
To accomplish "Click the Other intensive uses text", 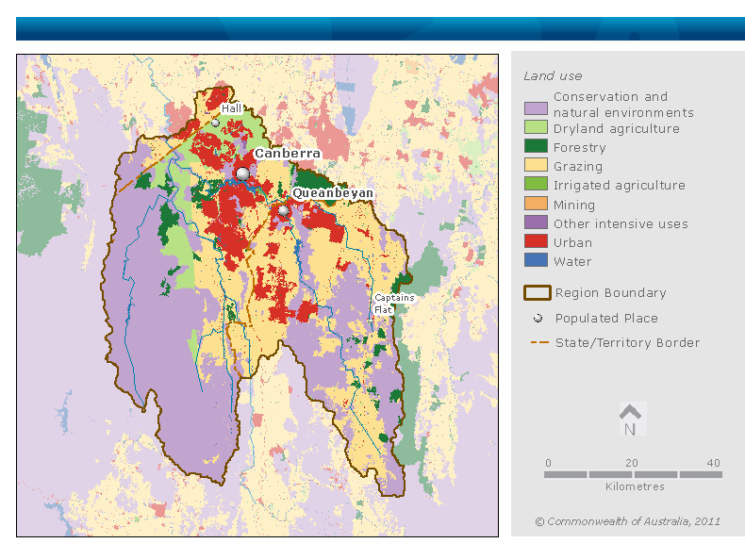I will tap(621, 223).
